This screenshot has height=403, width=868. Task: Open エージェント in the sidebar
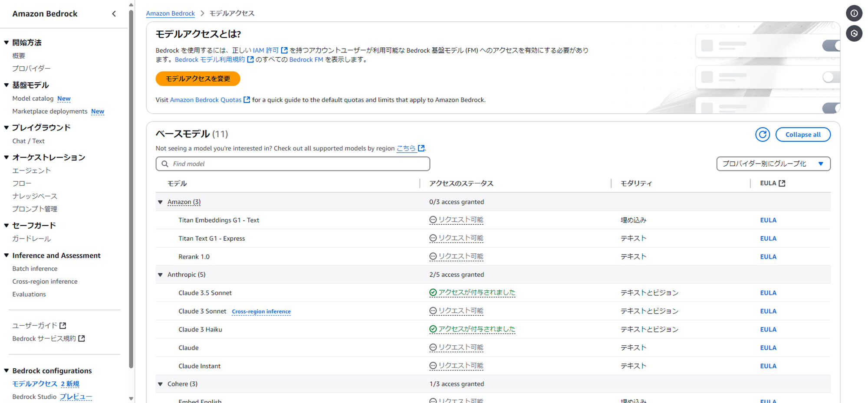(x=31, y=171)
